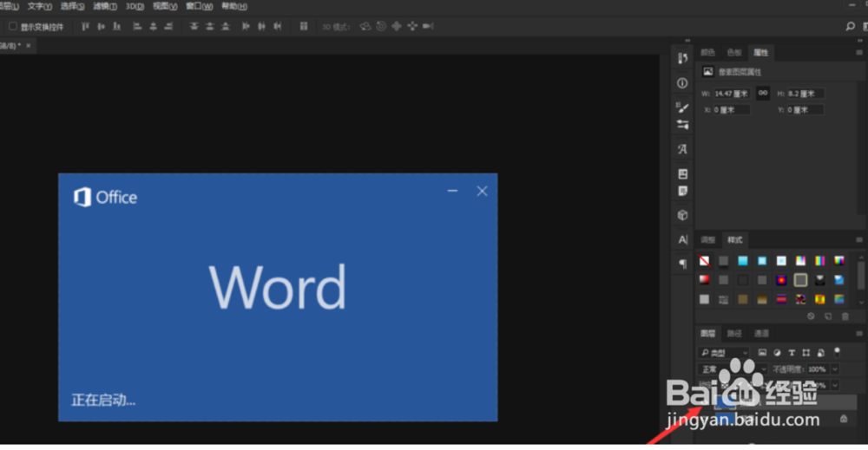Filter layers by smart object icon
This screenshot has height=450, width=868.
pos(821,353)
